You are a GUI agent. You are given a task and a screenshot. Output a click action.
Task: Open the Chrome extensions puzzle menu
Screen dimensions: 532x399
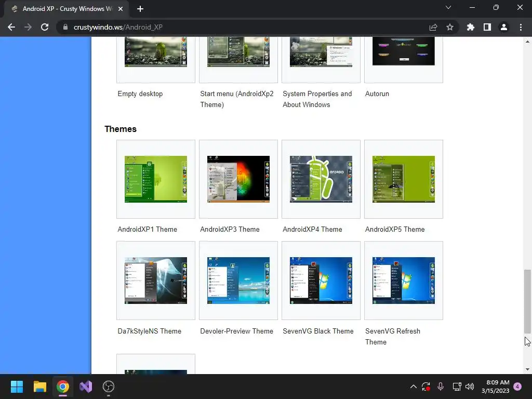[471, 27]
